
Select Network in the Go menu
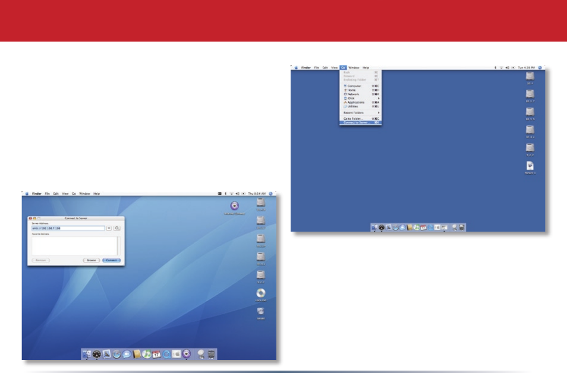coord(360,94)
